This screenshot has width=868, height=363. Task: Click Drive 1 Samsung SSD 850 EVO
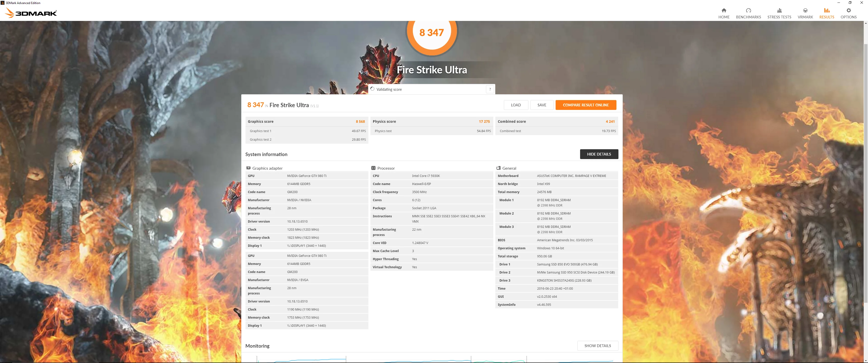tap(567, 264)
